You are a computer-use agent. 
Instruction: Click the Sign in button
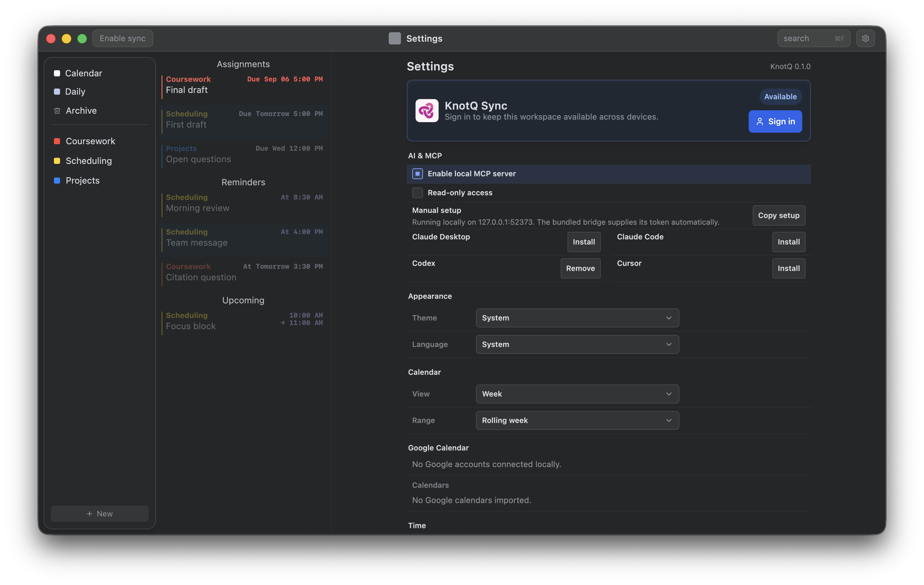pos(775,121)
